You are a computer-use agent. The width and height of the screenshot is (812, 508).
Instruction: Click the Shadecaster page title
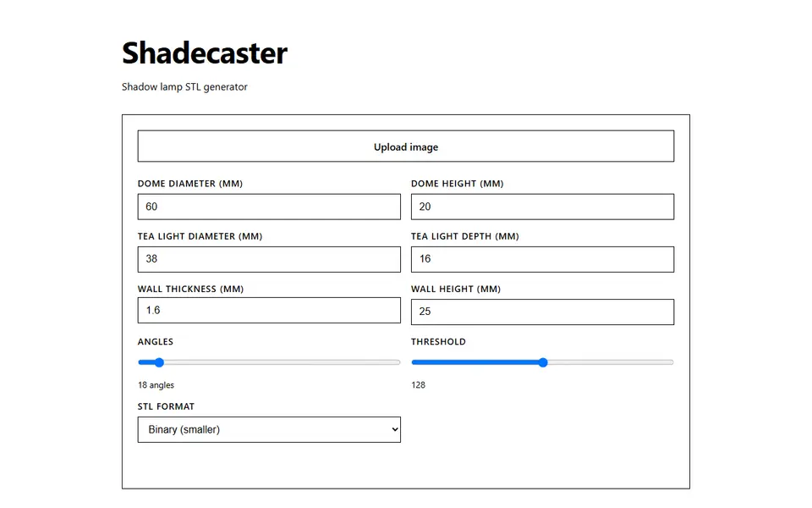(x=205, y=52)
